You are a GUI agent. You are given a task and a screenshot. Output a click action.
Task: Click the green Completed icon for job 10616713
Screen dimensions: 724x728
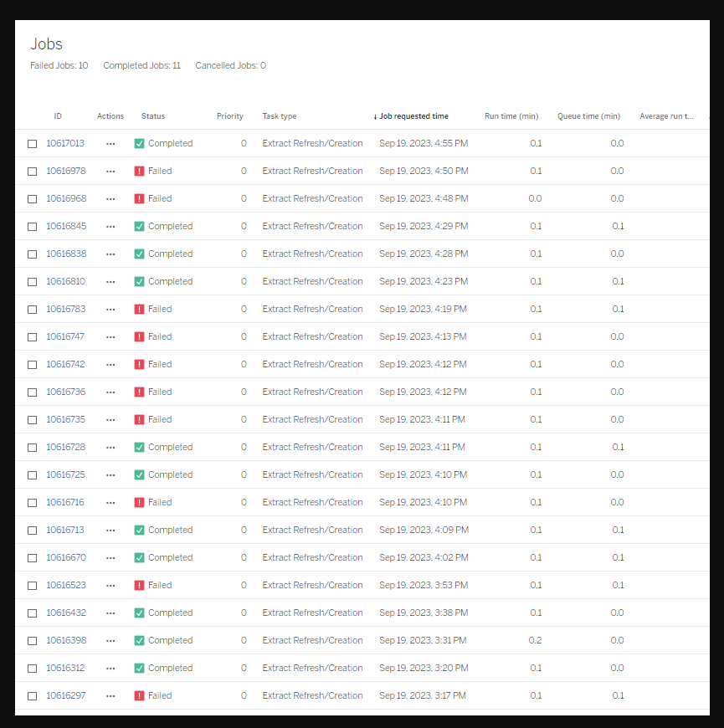pos(139,531)
